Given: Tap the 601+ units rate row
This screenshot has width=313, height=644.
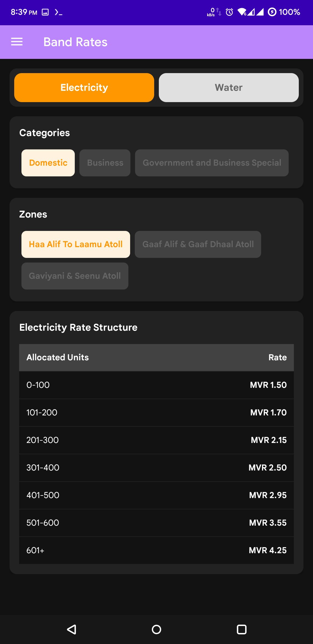Looking at the screenshot, I should point(156,550).
